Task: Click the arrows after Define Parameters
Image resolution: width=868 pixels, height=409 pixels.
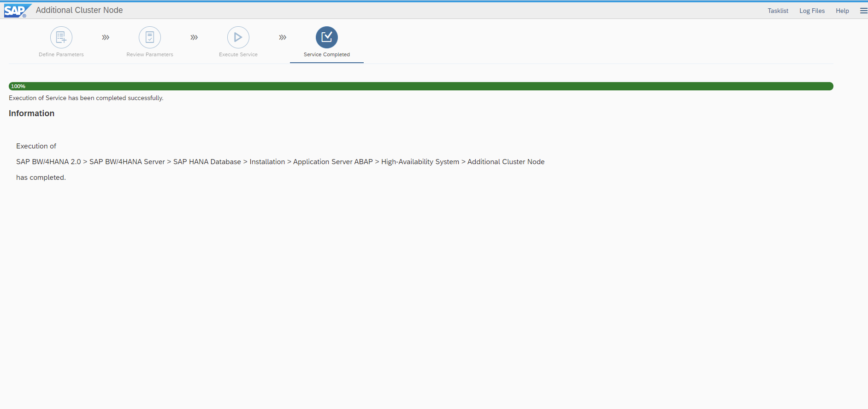Action: click(106, 37)
